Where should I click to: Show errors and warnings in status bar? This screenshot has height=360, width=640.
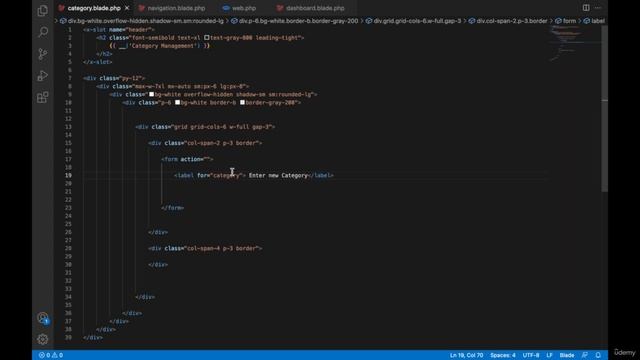[51, 355]
